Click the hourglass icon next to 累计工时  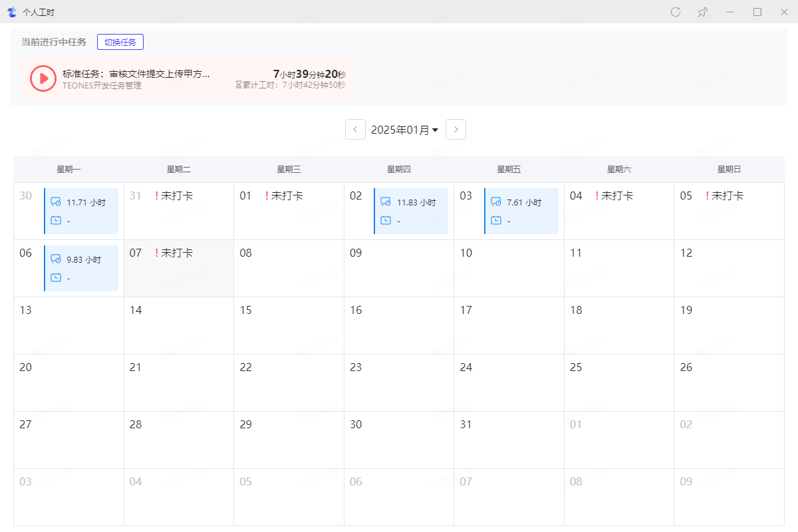tap(239, 85)
